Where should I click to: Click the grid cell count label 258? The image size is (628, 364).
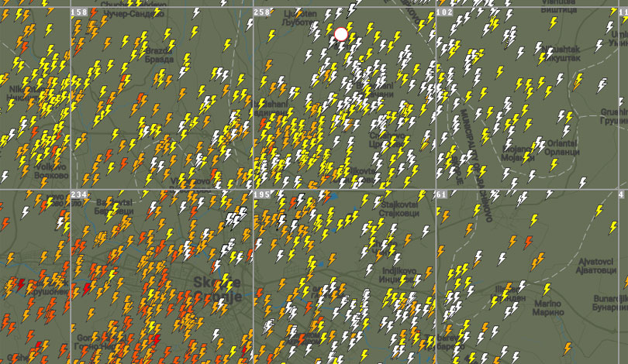tap(261, 12)
